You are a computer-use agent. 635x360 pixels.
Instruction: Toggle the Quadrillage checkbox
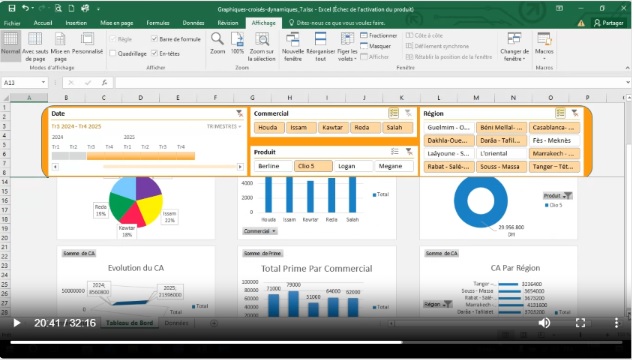point(113,53)
